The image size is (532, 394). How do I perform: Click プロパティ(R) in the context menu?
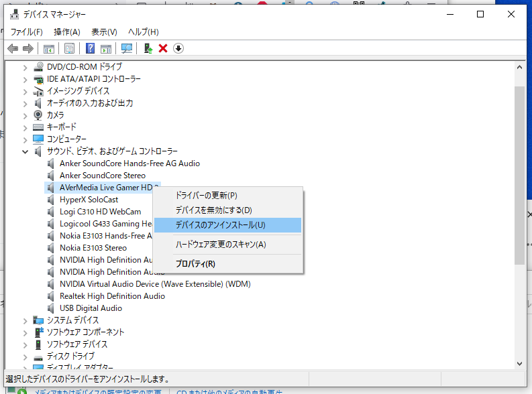(x=195, y=264)
